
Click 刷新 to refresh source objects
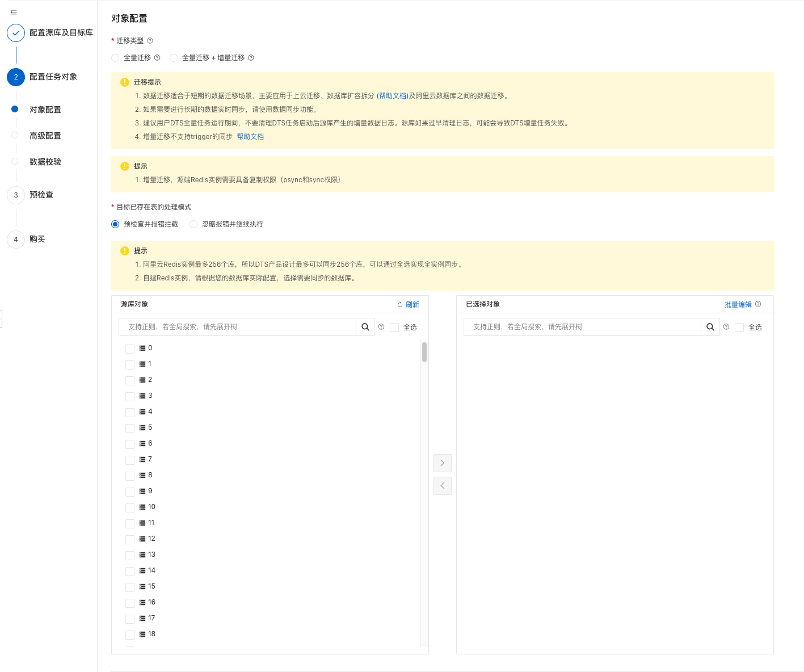click(x=409, y=305)
